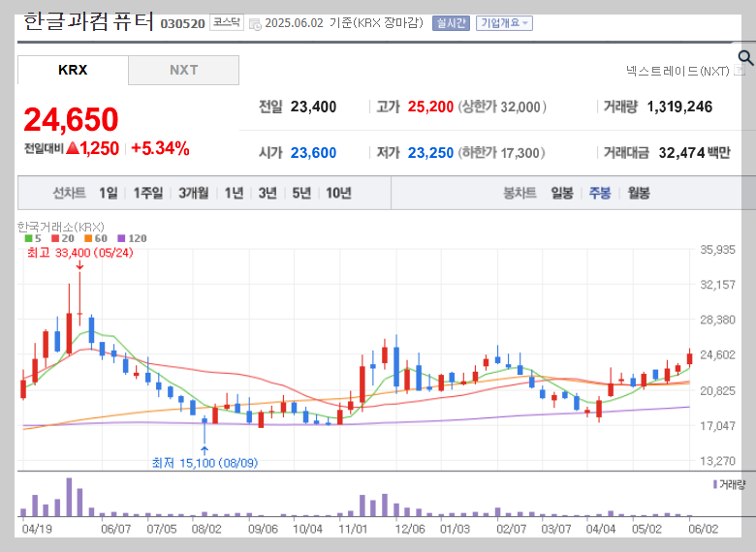Viewport: 756px width, 552px height.
Task: Select the 1주일 line chart period
Action: click(148, 193)
